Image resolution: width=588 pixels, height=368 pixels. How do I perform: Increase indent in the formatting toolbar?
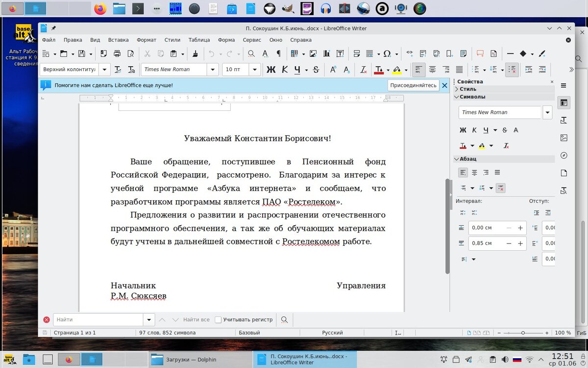[529, 70]
